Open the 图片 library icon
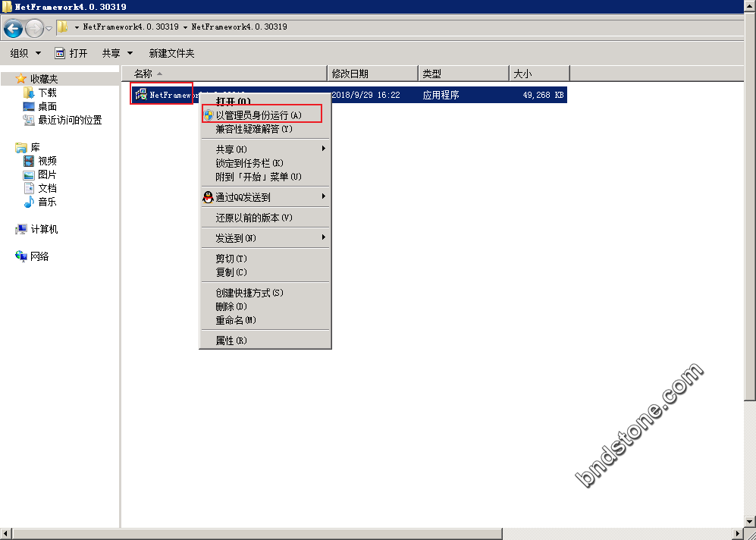Image resolution: width=756 pixels, height=540 pixels. [x=29, y=174]
